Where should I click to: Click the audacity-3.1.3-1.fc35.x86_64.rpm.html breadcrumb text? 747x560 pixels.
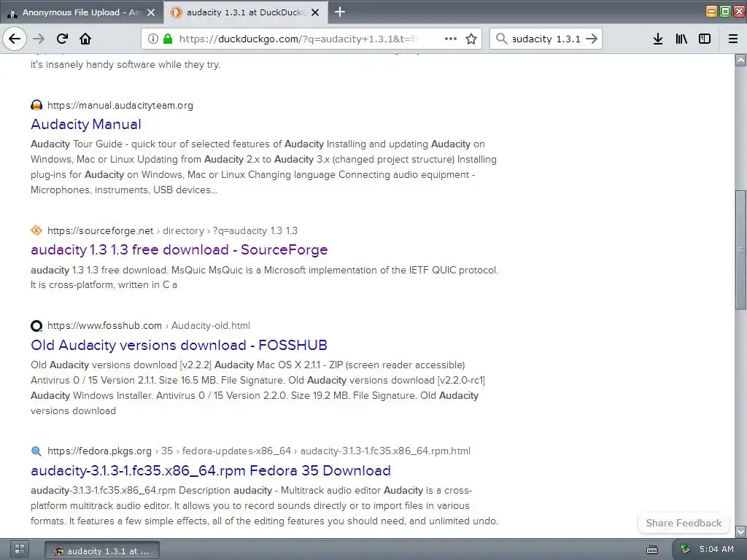click(385, 451)
